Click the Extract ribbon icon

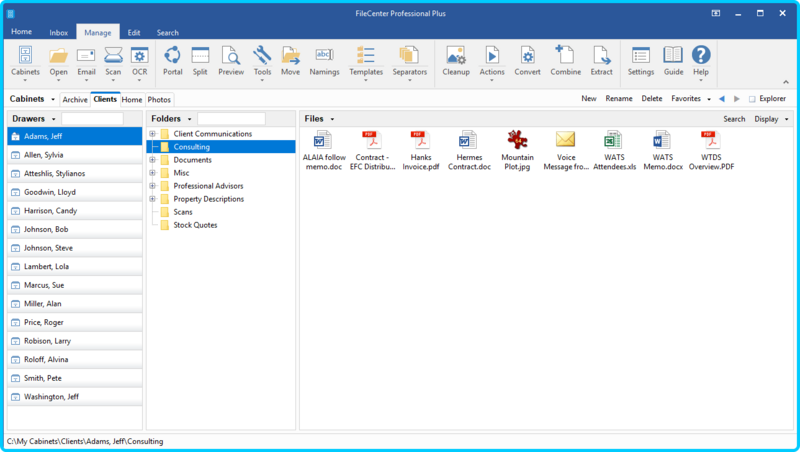tap(602, 61)
